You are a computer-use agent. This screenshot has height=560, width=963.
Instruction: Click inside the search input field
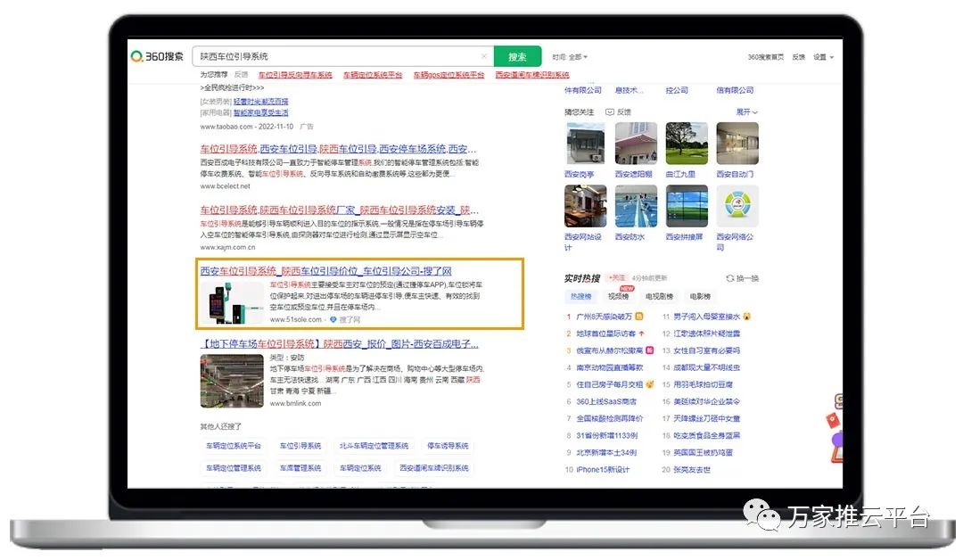(x=339, y=56)
